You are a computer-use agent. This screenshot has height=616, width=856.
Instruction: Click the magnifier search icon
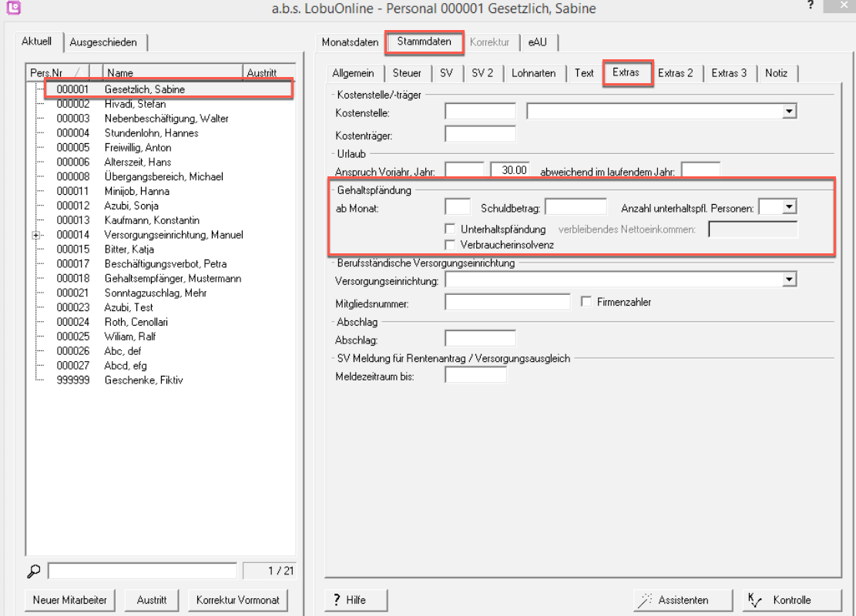34,571
